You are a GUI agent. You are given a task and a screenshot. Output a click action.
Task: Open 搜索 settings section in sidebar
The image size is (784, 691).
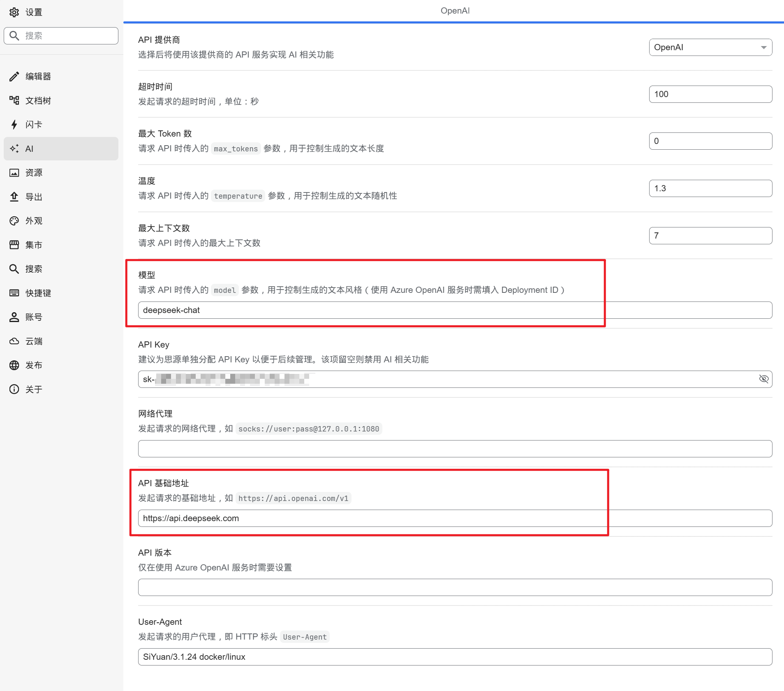(61, 269)
